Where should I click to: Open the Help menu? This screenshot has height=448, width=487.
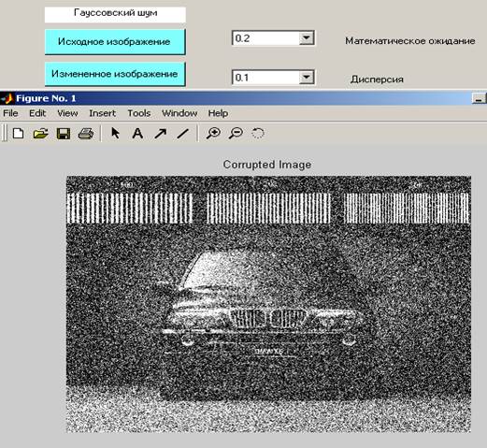[218, 113]
